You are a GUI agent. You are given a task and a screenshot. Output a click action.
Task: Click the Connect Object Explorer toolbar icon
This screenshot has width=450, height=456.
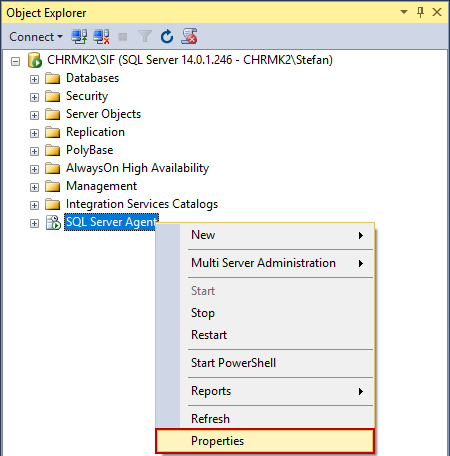click(x=79, y=37)
